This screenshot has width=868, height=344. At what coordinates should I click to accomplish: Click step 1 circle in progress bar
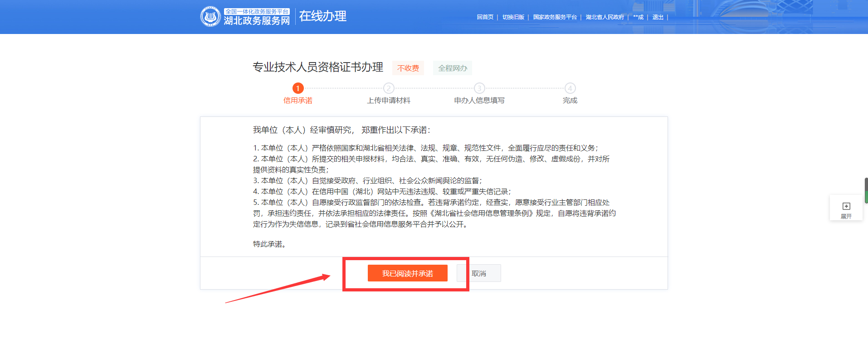tap(298, 88)
